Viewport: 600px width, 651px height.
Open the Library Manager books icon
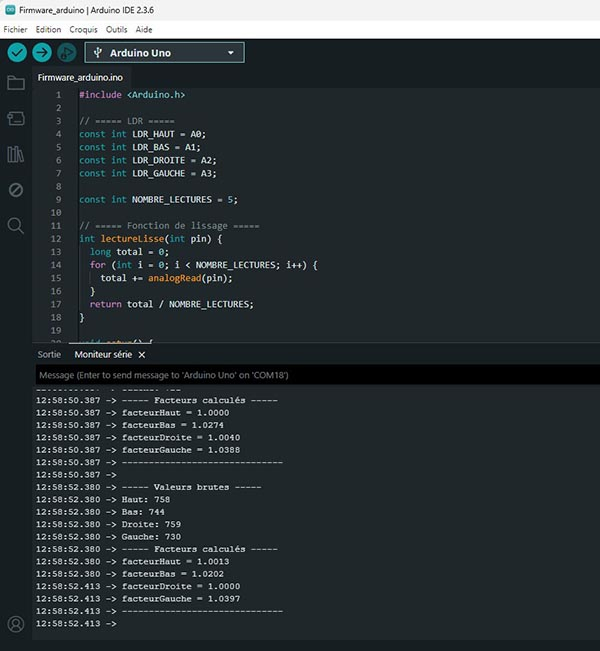click(15, 154)
